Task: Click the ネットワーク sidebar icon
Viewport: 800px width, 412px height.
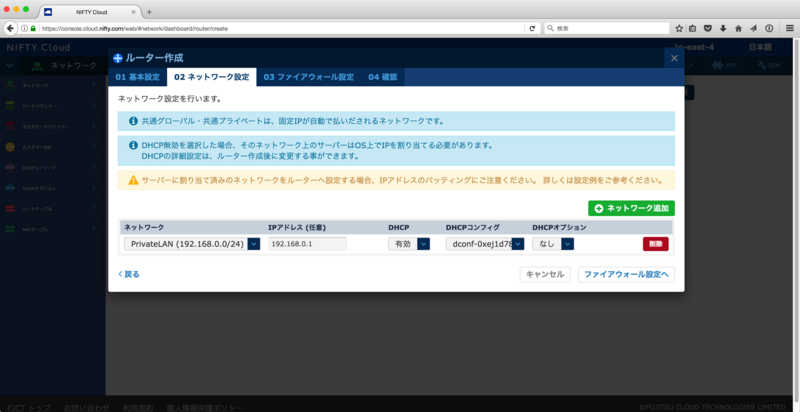Action: [x=10, y=85]
